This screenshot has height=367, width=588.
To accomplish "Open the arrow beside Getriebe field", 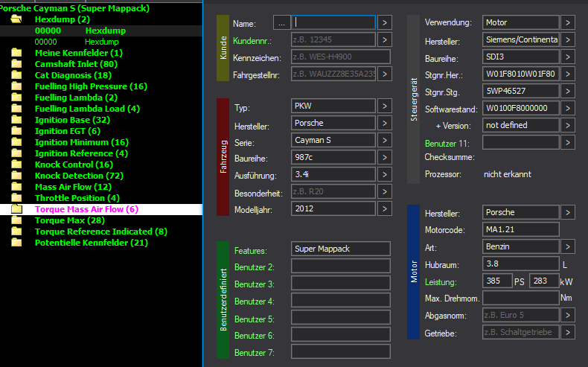I will pyautogui.click(x=568, y=332).
